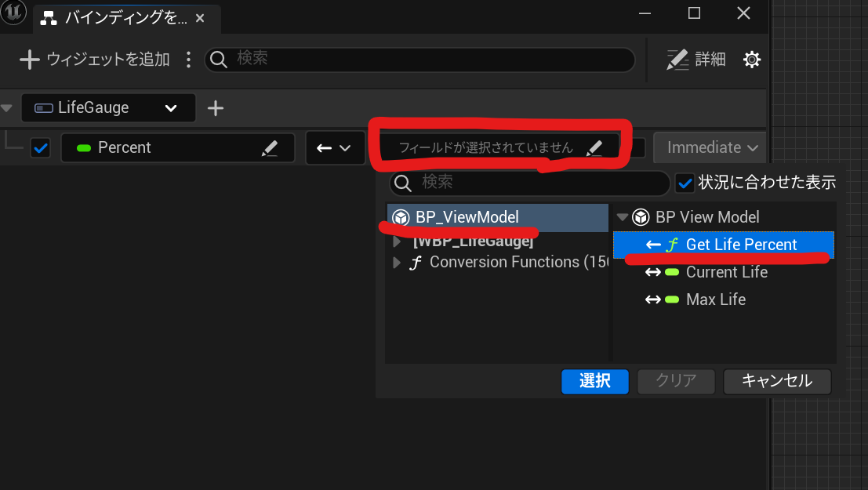868x490 pixels.
Task: Open binding settings gear icon
Action: [751, 60]
